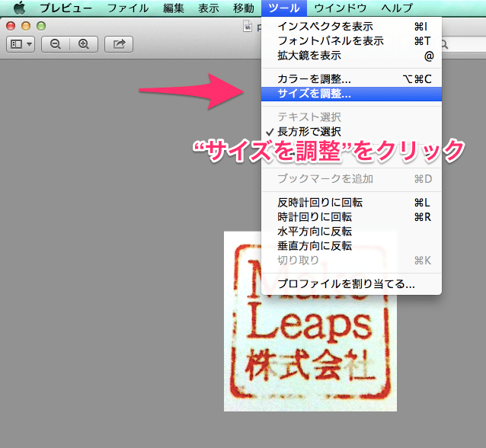Open the ファイル menu

coord(128,8)
